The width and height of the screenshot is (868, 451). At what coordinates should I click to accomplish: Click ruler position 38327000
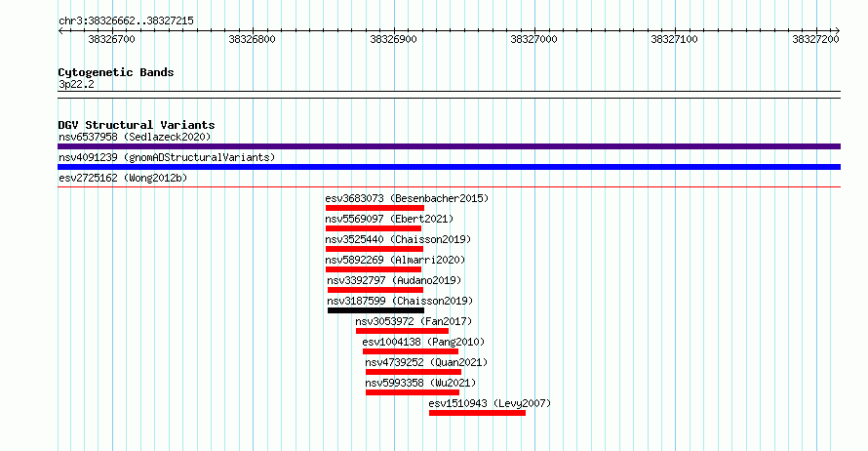(533, 39)
